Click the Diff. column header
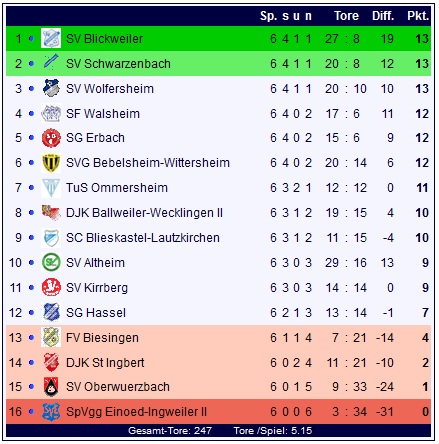 pyautogui.click(x=383, y=16)
